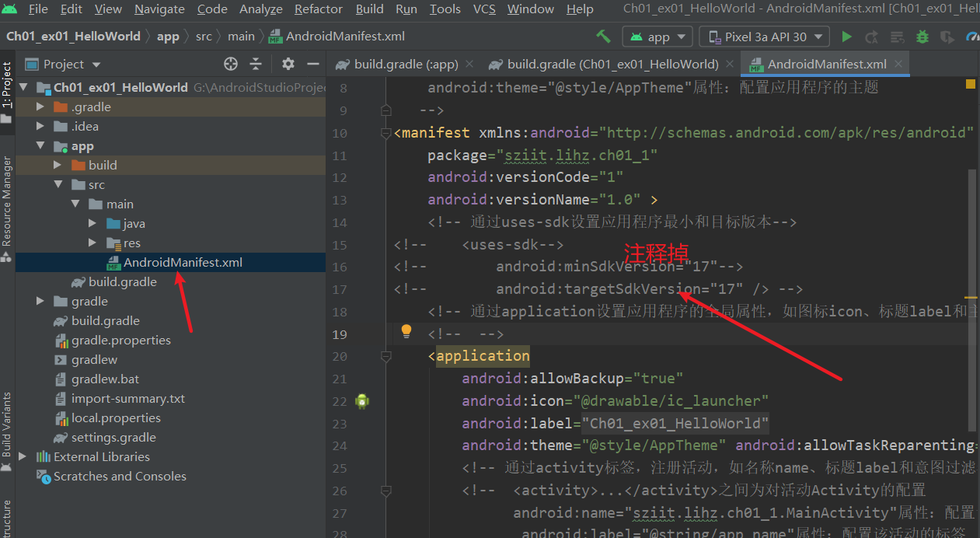Image resolution: width=980 pixels, height=538 pixels.
Task: Select Scratches and Consoles node
Action: click(x=170, y=476)
